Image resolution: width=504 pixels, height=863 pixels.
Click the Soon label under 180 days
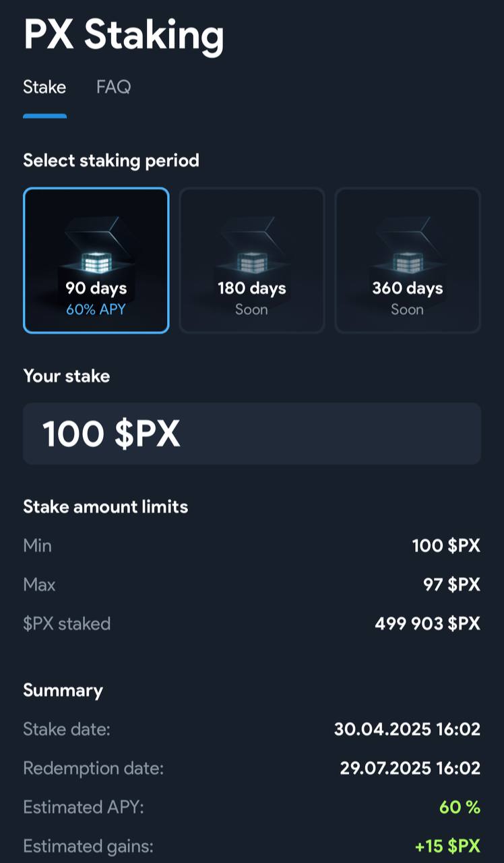(x=251, y=309)
